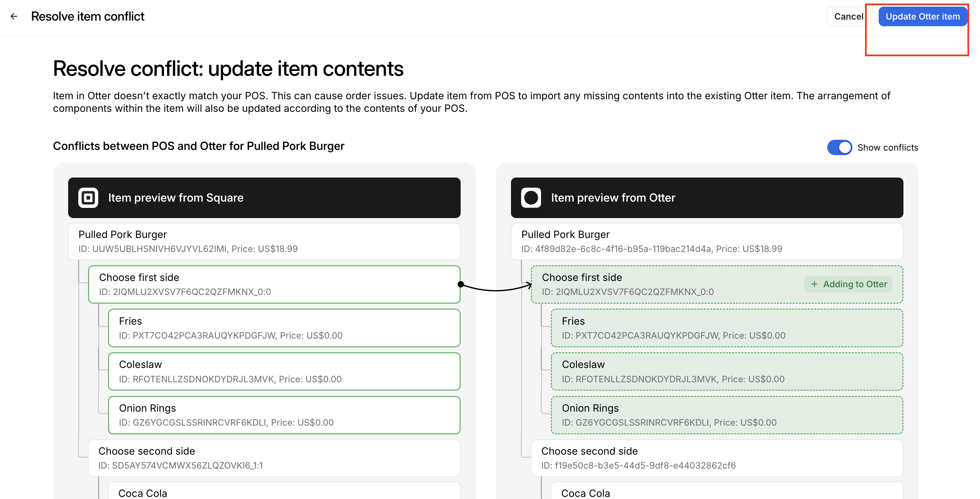Screen dimensions: 980x499
Task: Click the Cancel button
Action: click(848, 16)
